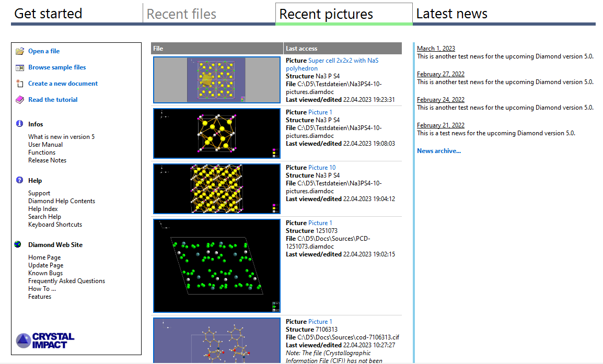This screenshot has width=603, height=364.
Task: Click the Diamond Web Site globe icon
Action: tap(18, 244)
